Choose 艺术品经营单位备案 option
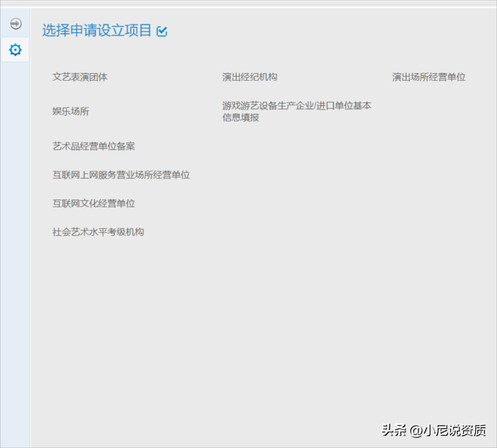The image size is (497, 448). coord(94,146)
